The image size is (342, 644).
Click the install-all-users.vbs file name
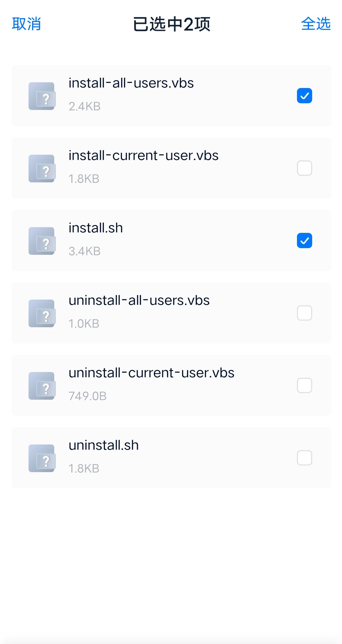coord(131,83)
